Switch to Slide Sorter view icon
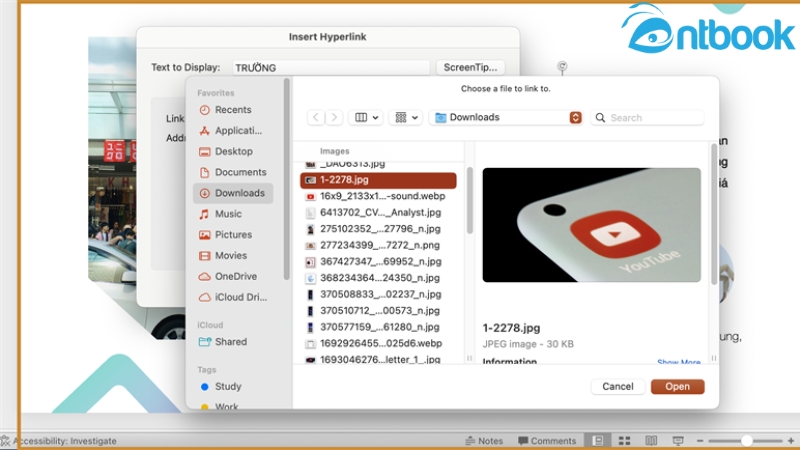This screenshot has height=450, width=800. tap(624, 441)
